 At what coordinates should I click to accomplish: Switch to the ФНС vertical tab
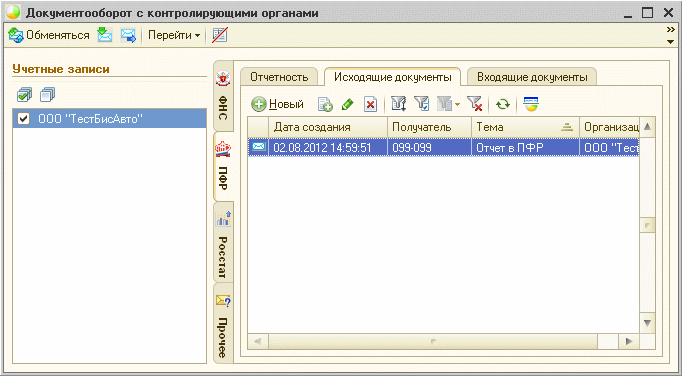[224, 97]
